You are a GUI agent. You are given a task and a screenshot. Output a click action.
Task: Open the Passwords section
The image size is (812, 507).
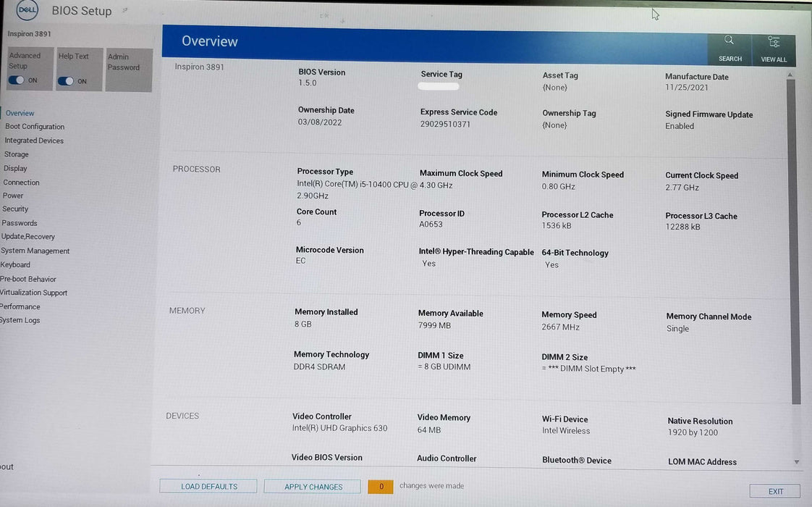pos(19,223)
